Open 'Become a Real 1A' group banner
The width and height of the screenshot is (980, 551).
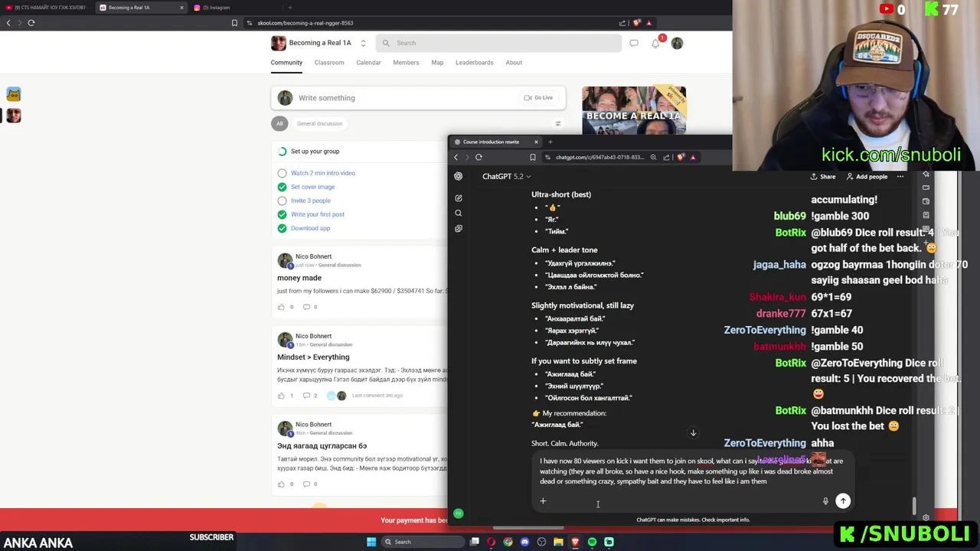click(634, 110)
